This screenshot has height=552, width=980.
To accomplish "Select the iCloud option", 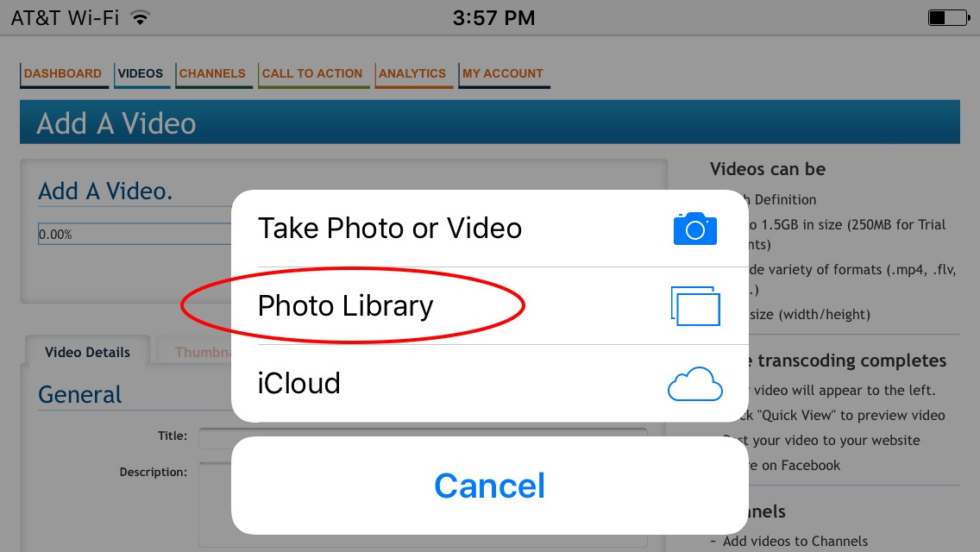I will tap(490, 383).
